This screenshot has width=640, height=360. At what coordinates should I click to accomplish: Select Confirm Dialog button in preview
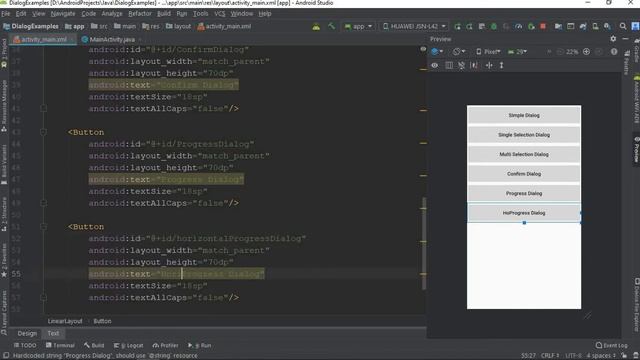(524, 174)
